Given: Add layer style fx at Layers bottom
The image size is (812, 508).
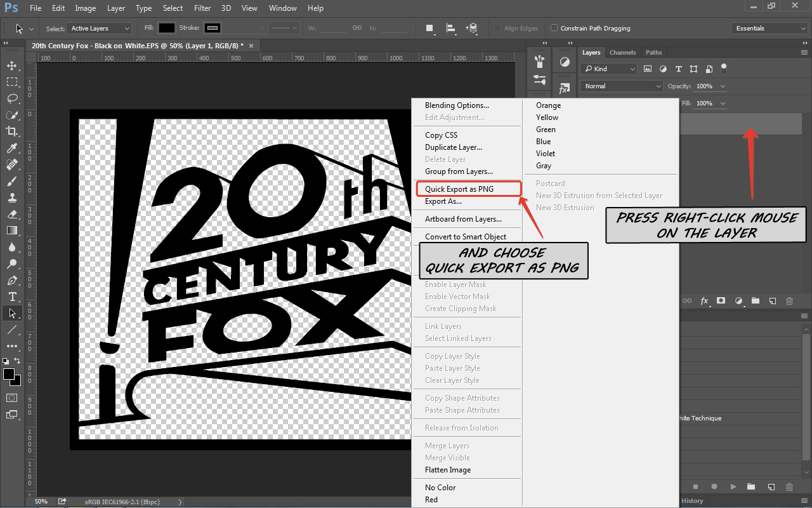Looking at the screenshot, I should [704, 300].
